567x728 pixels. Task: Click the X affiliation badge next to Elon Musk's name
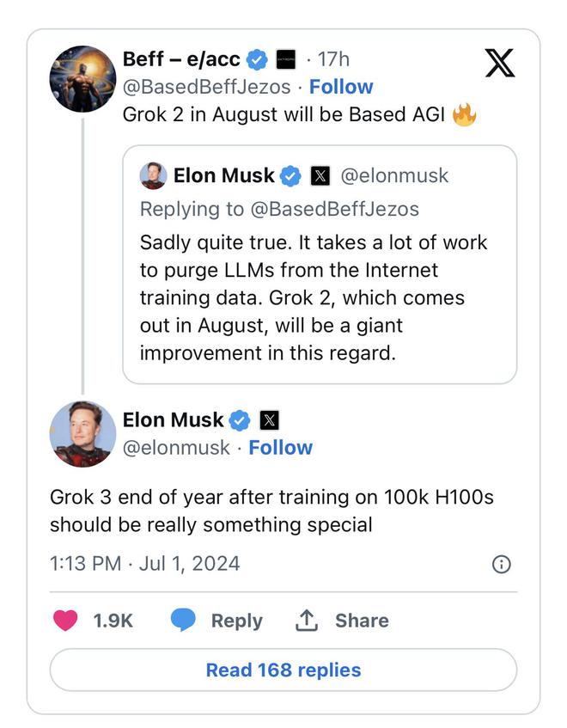(x=269, y=420)
